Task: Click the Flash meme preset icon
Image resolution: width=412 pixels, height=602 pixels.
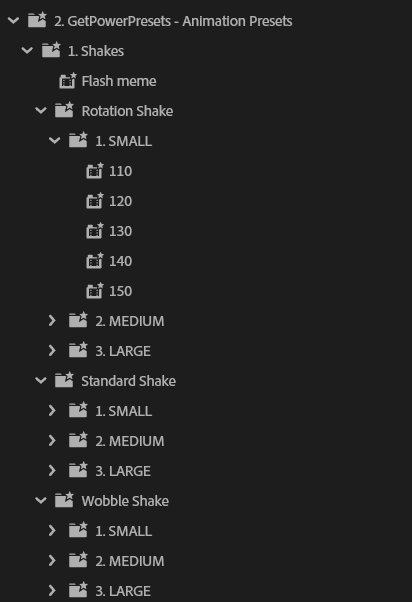Action: coord(68,81)
